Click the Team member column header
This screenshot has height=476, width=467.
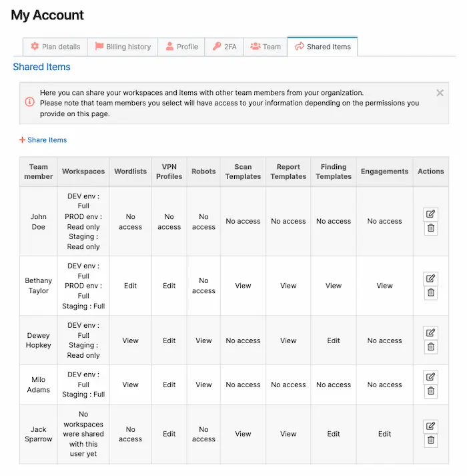tap(39, 172)
